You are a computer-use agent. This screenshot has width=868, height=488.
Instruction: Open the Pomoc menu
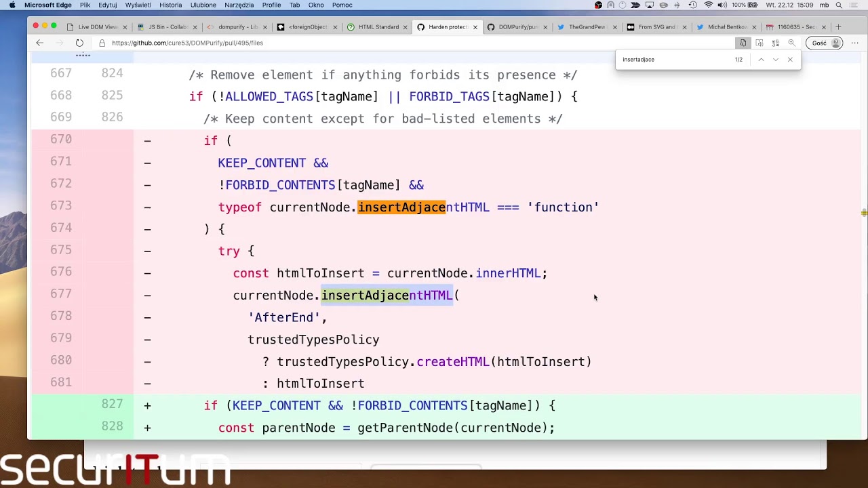[342, 5]
